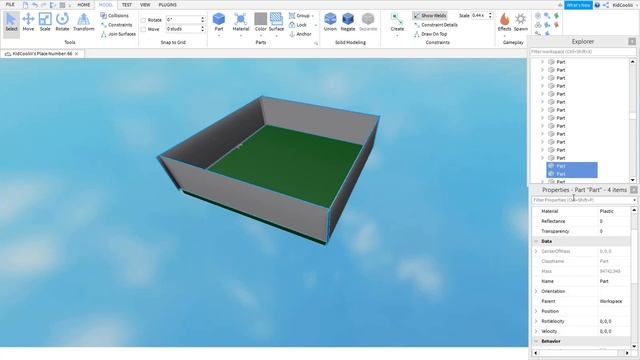
Task: Click the Separate solid modeling icon
Action: point(368,22)
